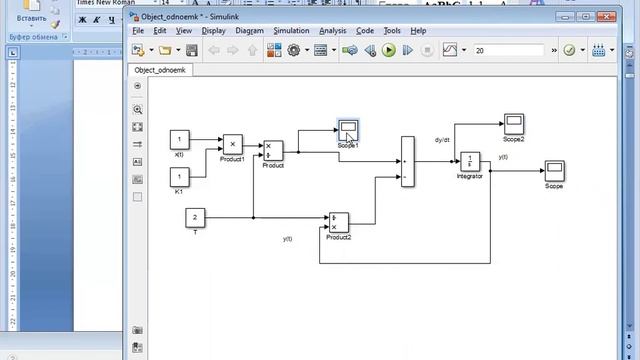This screenshot has height=360, width=640.
Task: Click the Image annotation palette icon
Action: [138, 180]
